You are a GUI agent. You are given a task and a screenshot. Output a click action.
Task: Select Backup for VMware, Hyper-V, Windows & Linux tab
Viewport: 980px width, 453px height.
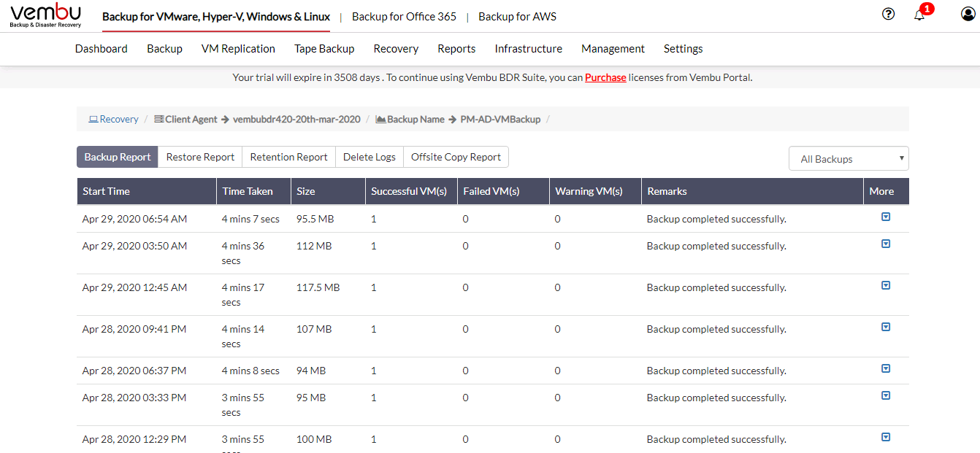(216, 16)
